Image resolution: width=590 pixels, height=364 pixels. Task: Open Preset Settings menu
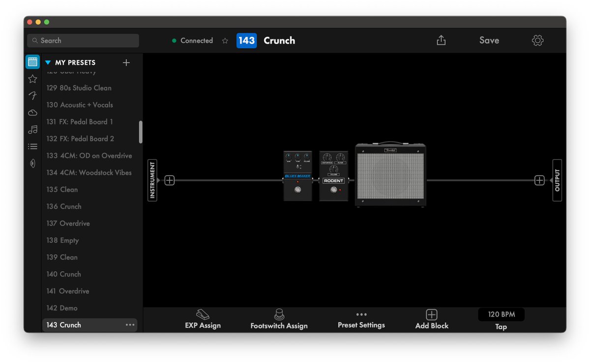(361, 318)
